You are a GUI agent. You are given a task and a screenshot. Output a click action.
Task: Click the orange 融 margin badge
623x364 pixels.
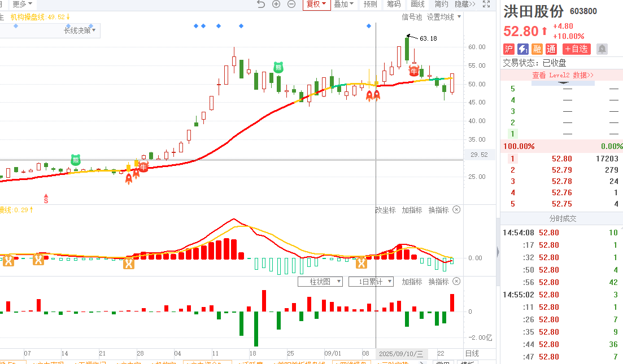(x=537, y=49)
